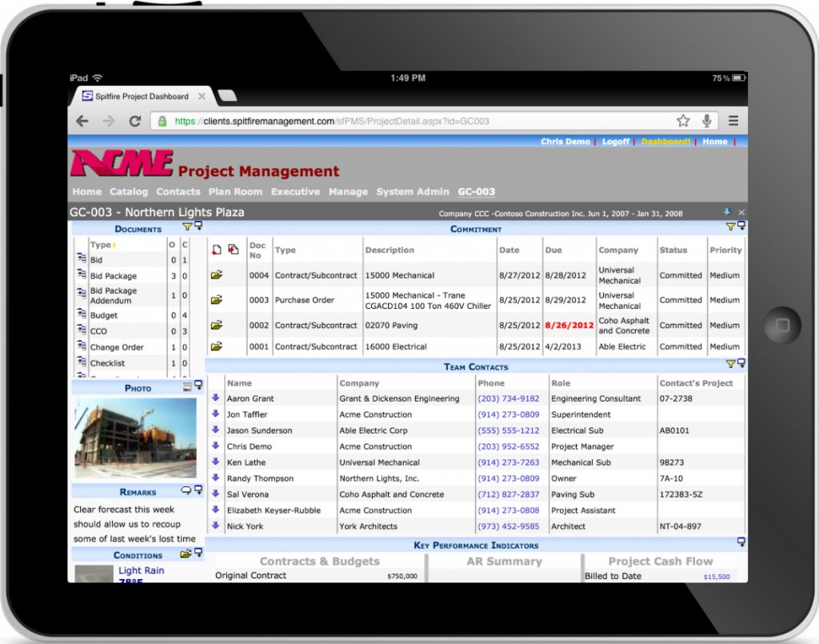Click Sal Verona's phone (712) 827-2837
The image size is (819, 644).
click(508, 494)
